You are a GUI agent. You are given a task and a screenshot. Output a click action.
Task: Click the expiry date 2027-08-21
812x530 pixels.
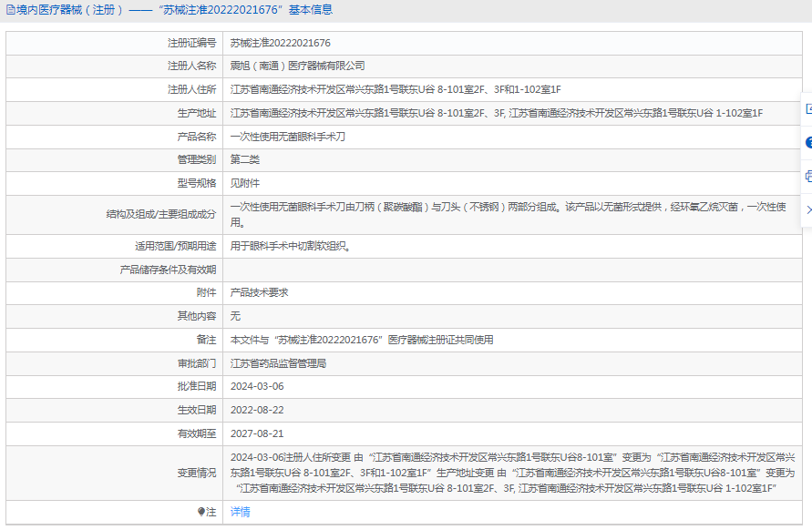click(257, 433)
